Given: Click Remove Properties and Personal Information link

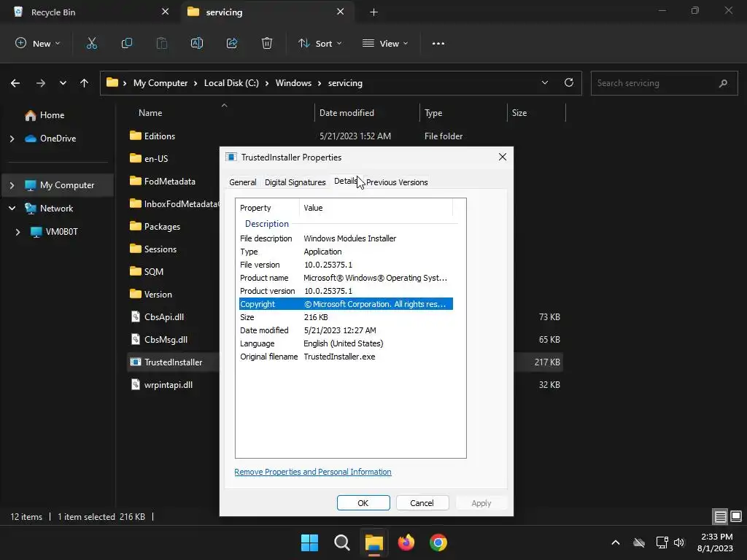Looking at the screenshot, I should point(312,472).
